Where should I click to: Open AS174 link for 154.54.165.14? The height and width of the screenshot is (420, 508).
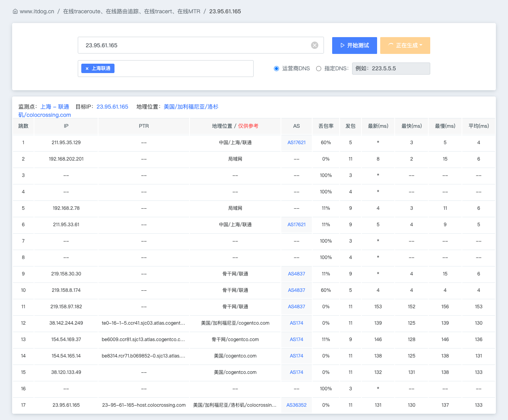[297, 356]
